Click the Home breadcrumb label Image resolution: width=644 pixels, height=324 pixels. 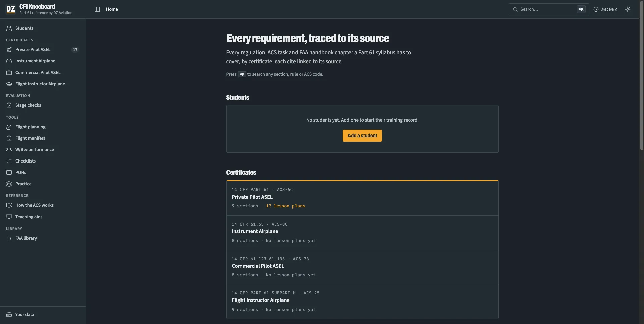(x=112, y=9)
